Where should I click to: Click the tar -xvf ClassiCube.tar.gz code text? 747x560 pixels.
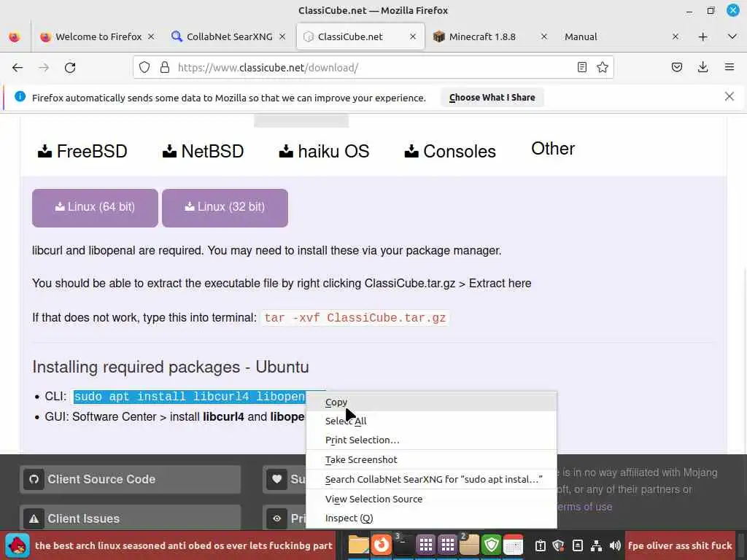click(355, 318)
